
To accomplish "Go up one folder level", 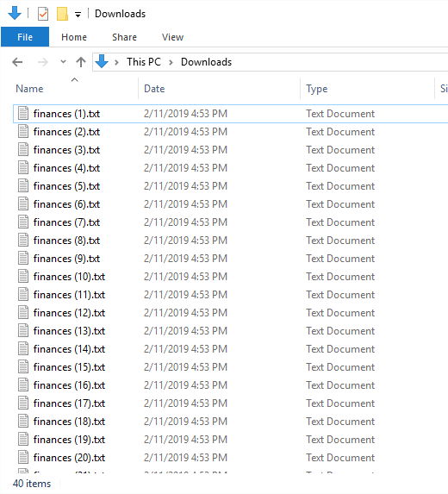I will coord(81,62).
